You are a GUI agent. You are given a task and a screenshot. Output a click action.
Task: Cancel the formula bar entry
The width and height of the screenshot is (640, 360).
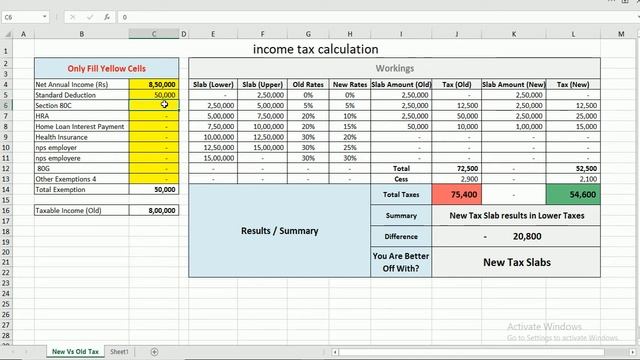[x=73, y=17]
